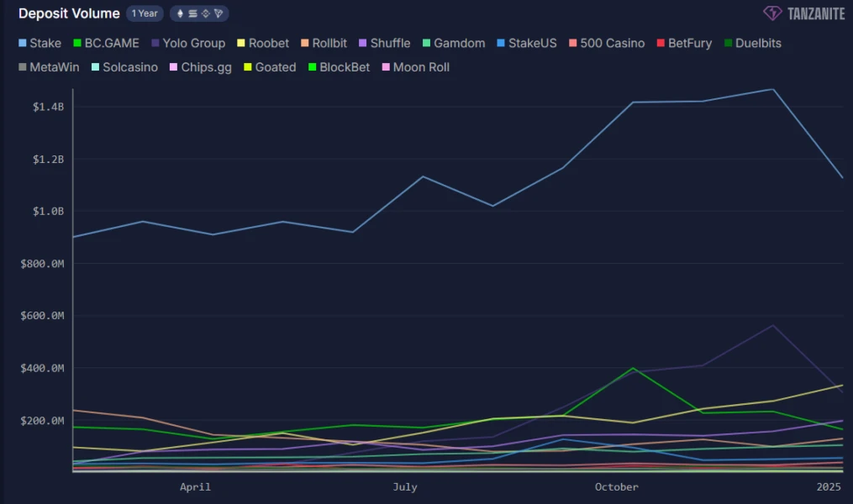Open the 1 Year time range selector
853x504 pixels.
[x=145, y=13]
